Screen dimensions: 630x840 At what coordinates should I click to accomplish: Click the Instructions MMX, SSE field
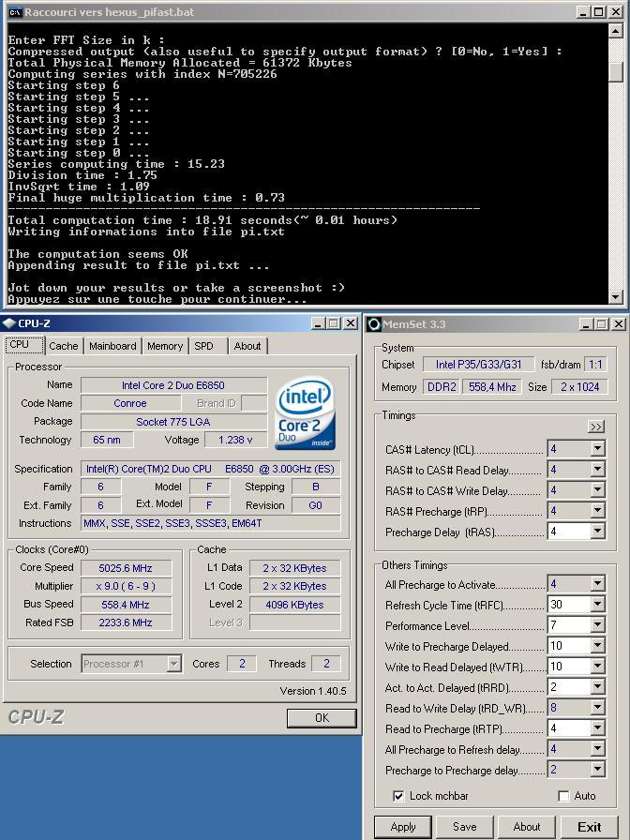tap(211, 523)
